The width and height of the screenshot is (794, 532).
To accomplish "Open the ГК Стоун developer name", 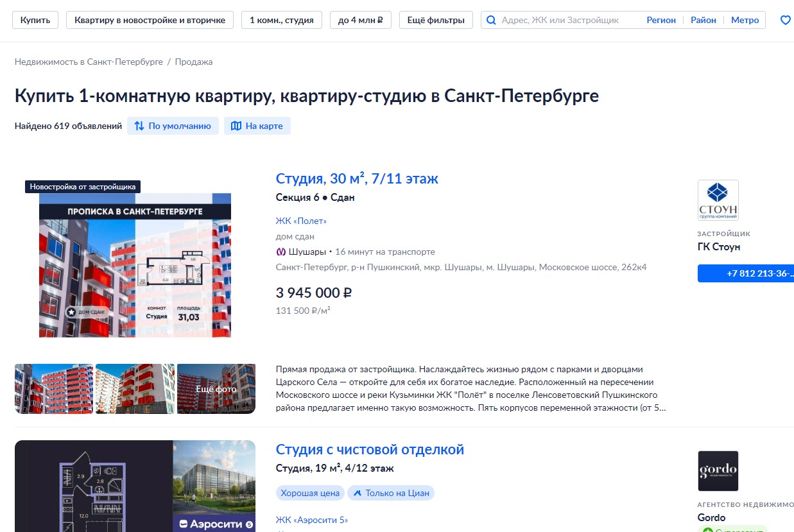I will [x=719, y=247].
